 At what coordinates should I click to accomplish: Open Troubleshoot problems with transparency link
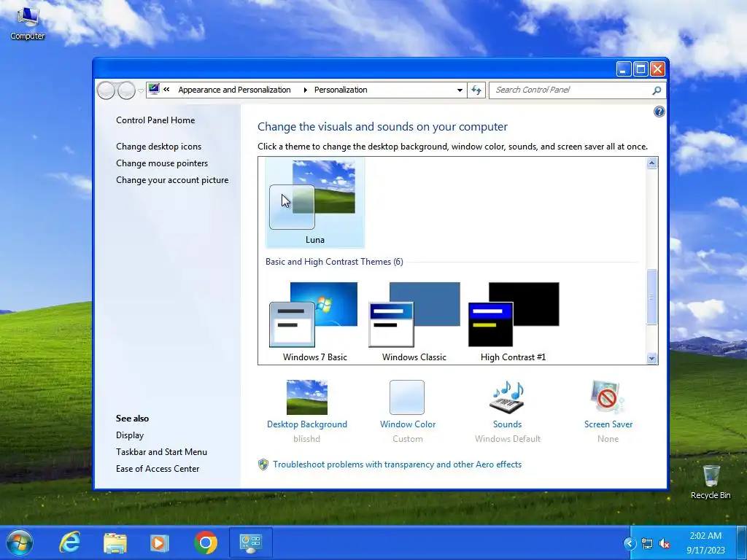coord(398,464)
